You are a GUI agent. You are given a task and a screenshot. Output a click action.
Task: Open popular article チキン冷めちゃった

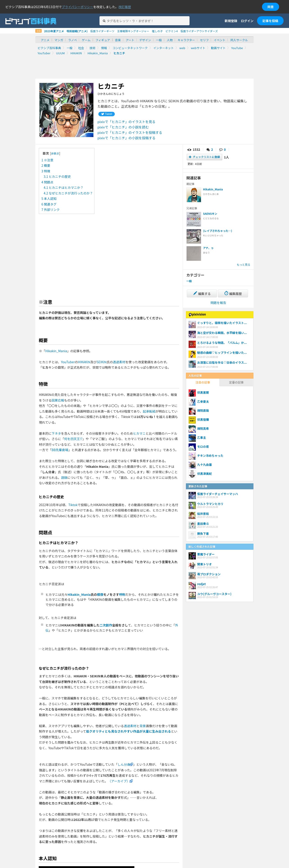[x=210, y=456]
